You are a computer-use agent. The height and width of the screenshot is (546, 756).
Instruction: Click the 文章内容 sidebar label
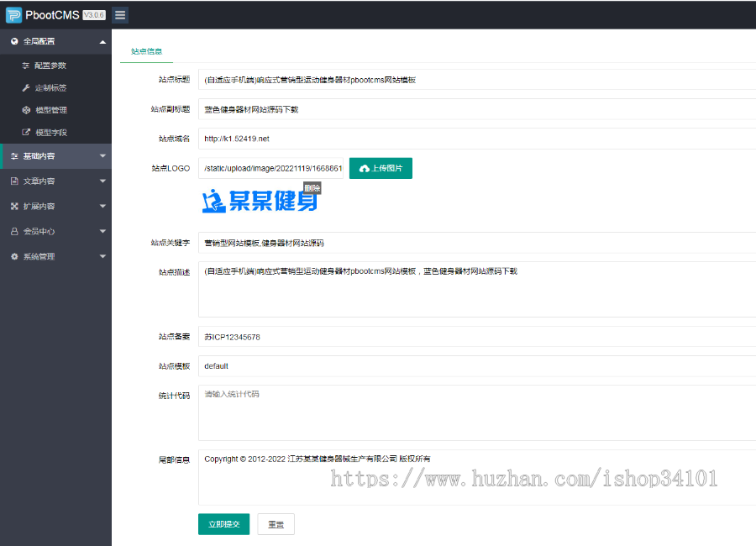pos(39,181)
